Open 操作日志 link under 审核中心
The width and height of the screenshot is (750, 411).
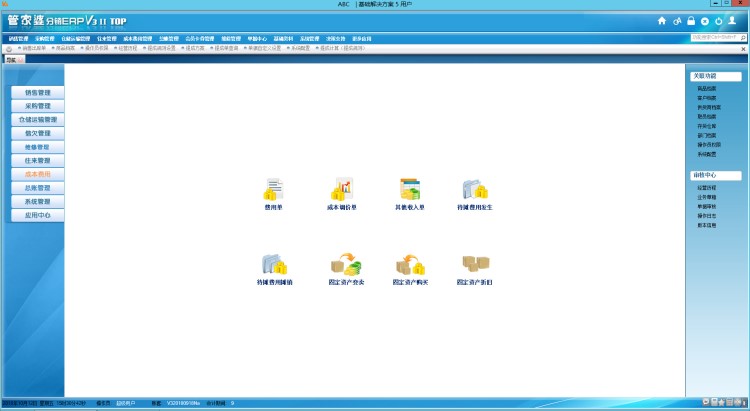click(706, 216)
